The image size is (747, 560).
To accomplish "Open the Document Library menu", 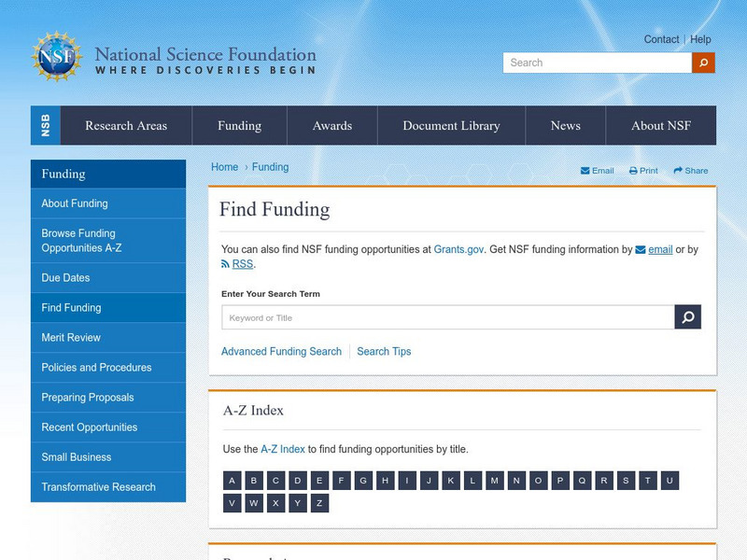I will [x=452, y=125].
